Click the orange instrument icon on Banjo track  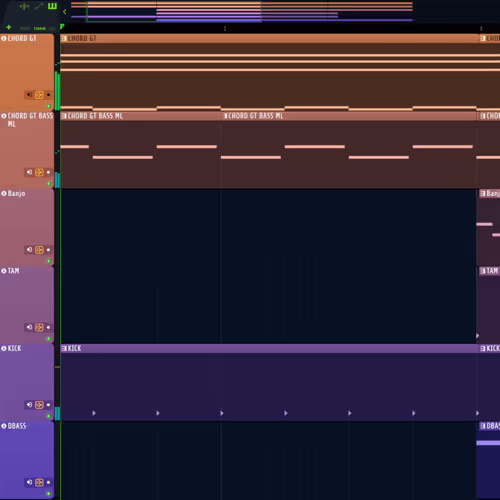(39, 250)
